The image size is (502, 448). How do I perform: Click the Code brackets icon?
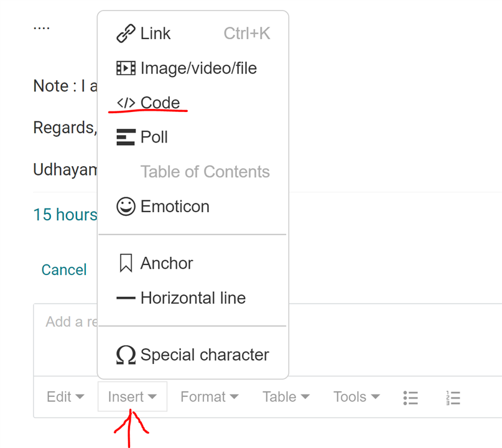126,103
